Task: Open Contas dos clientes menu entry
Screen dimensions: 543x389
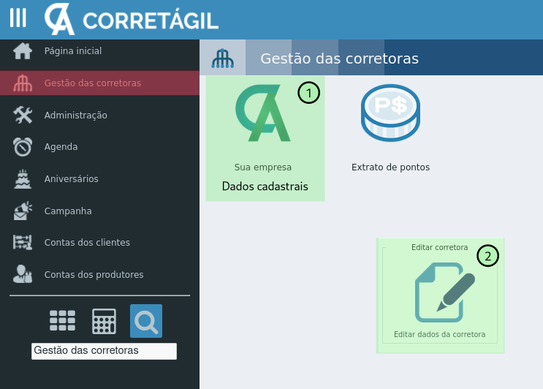Action: click(87, 242)
